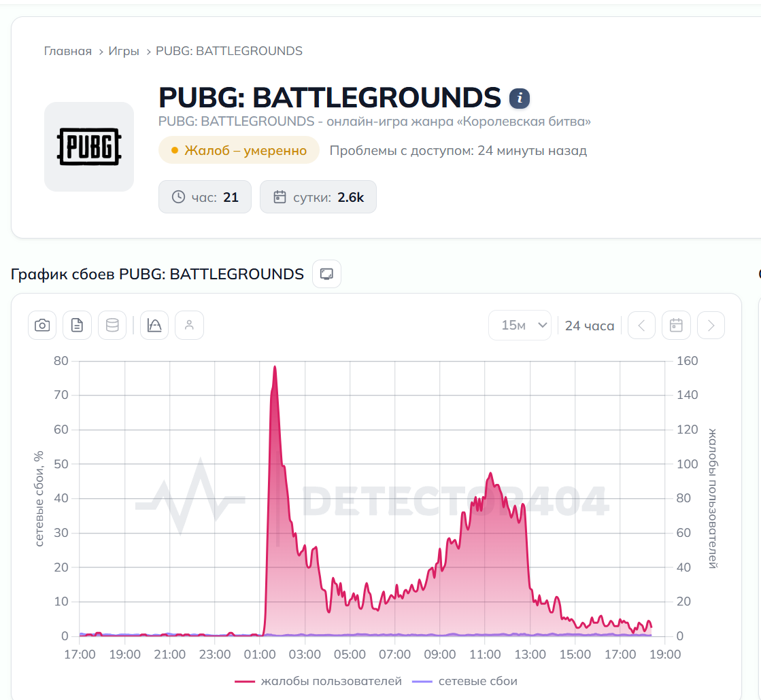
Task: Open the document report icon
Action: click(77, 325)
